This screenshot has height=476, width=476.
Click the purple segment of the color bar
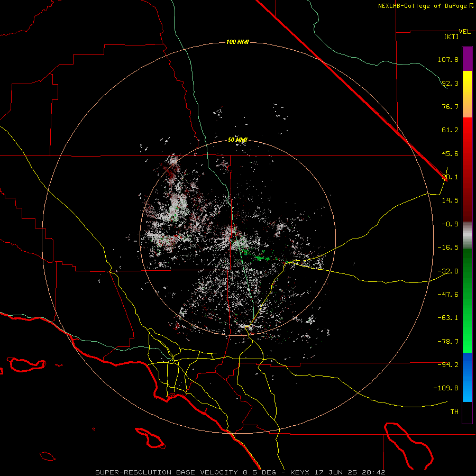(467, 59)
